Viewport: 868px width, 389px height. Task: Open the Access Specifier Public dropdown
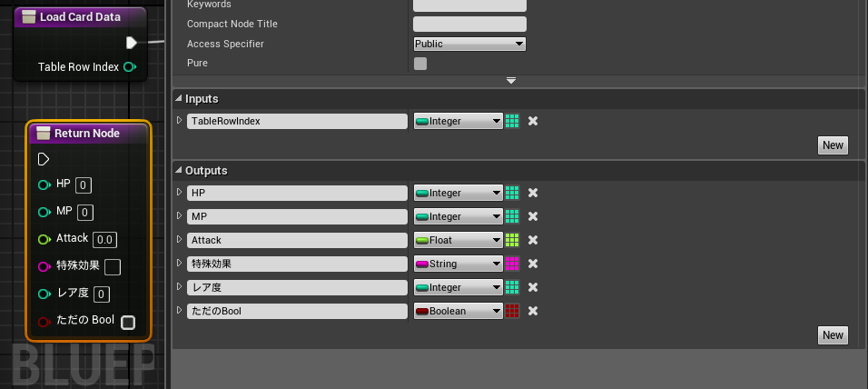point(469,44)
